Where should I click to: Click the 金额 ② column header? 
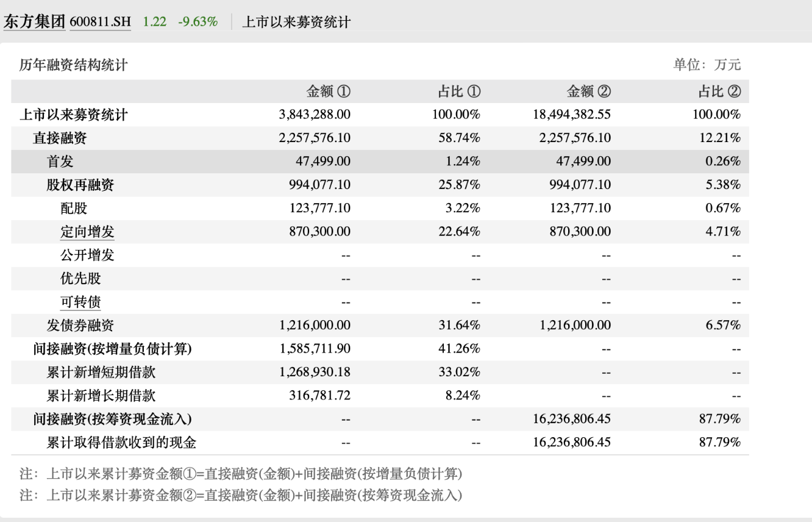pos(588,91)
